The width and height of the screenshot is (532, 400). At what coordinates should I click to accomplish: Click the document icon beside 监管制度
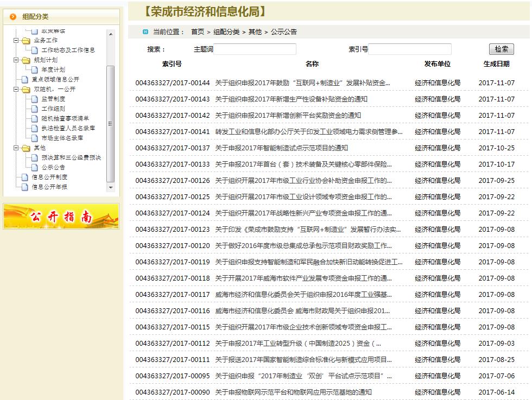pyautogui.click(x=35, y=99)
